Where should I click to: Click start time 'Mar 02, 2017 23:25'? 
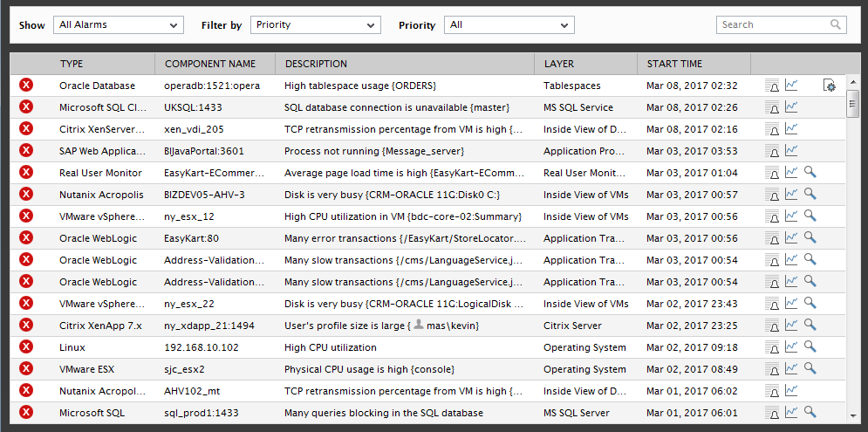point(692,326)
